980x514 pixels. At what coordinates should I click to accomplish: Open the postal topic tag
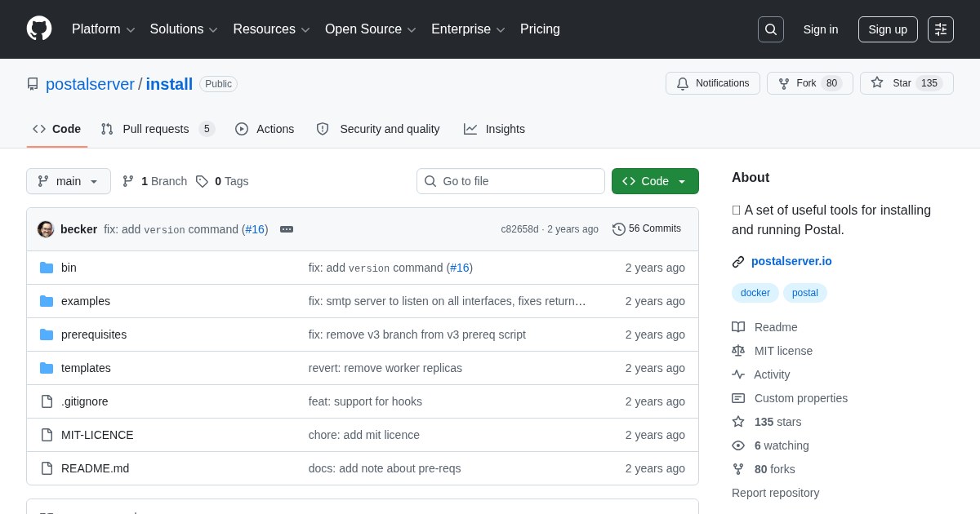tap(805, 293)
